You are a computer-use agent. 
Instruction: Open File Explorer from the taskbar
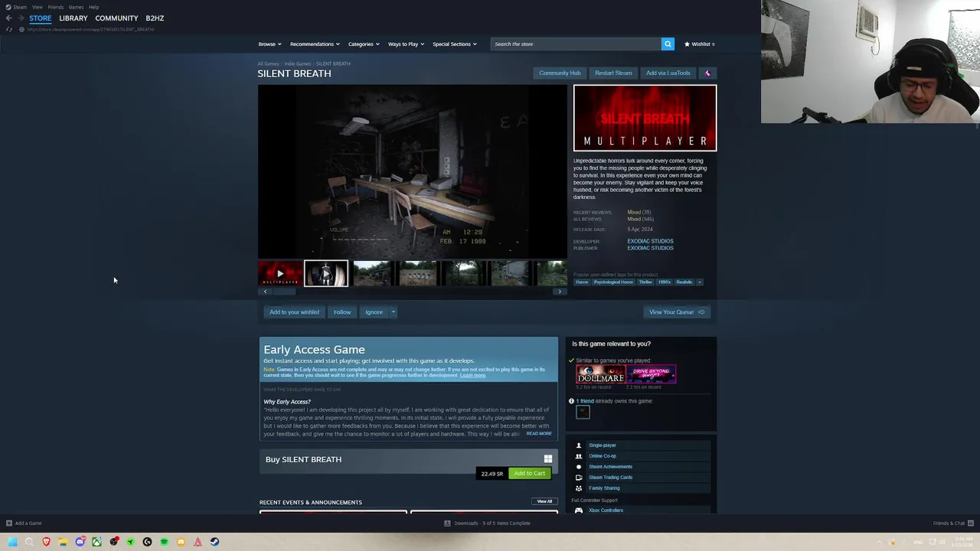pos(63,542)
